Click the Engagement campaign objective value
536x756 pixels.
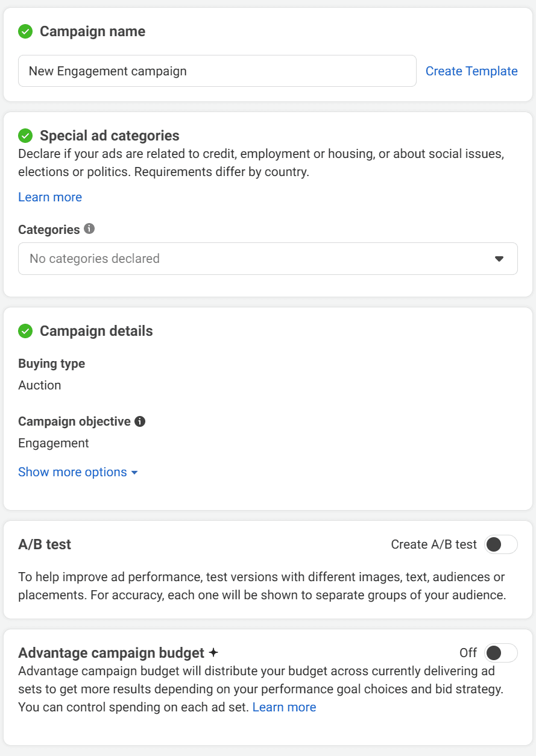pyautogui.click(x=54, y=443)
